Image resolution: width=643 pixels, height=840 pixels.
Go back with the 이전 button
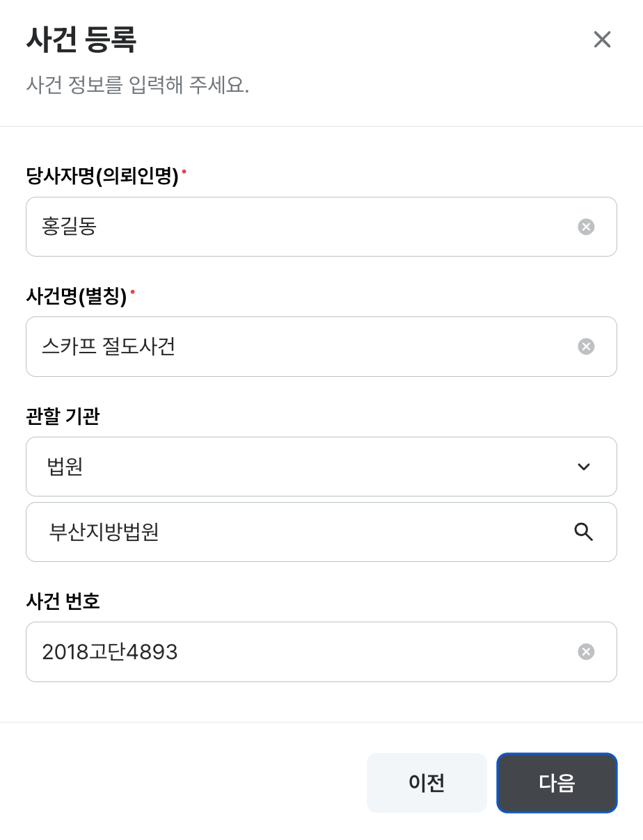(427, 783)
